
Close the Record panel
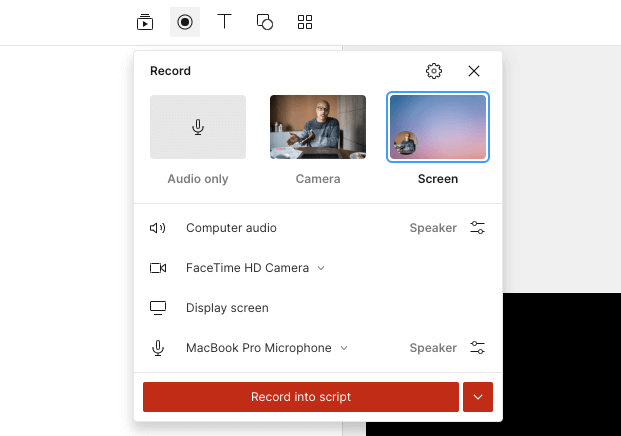point(474,71)
